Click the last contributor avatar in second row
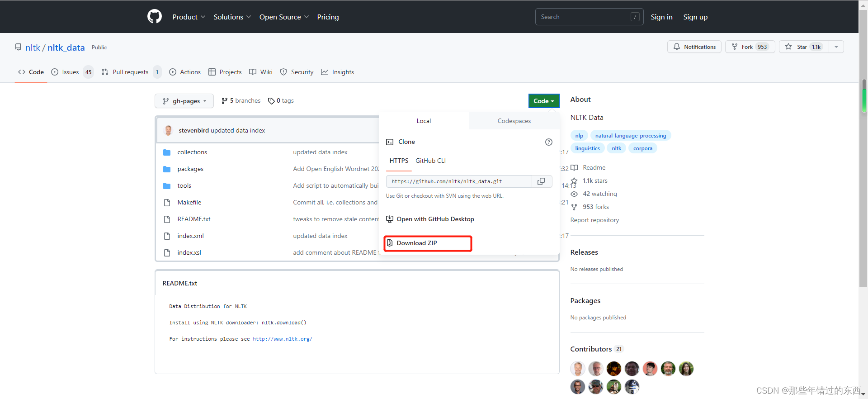Viewport: 868px width, 399px height. click(x=632, y=387)
